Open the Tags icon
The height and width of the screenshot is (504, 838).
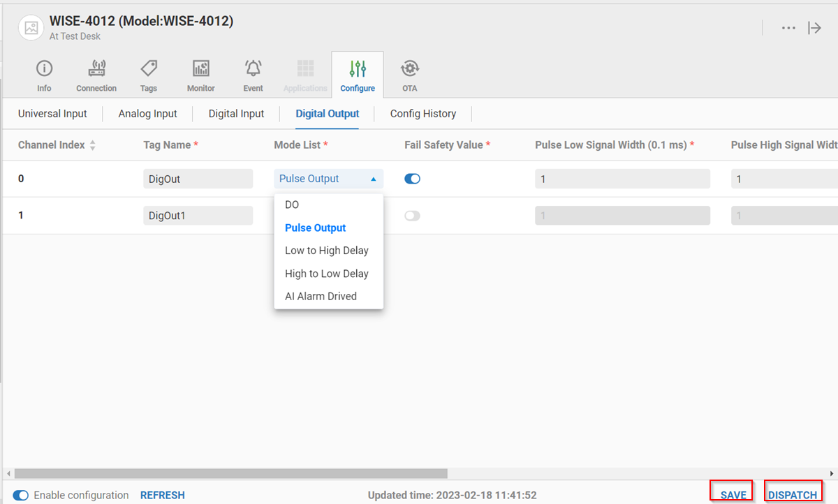point(148,68)
